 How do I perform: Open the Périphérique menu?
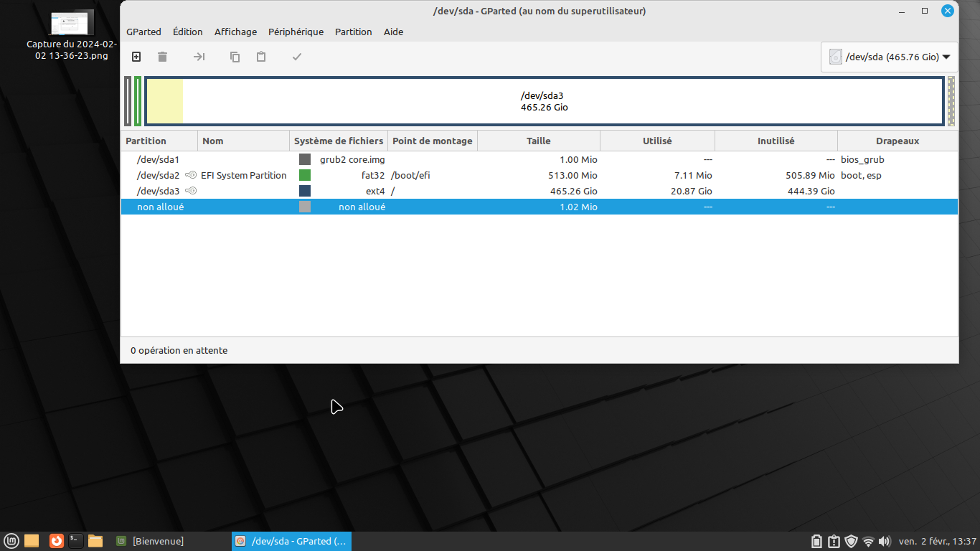coord(296,32)
